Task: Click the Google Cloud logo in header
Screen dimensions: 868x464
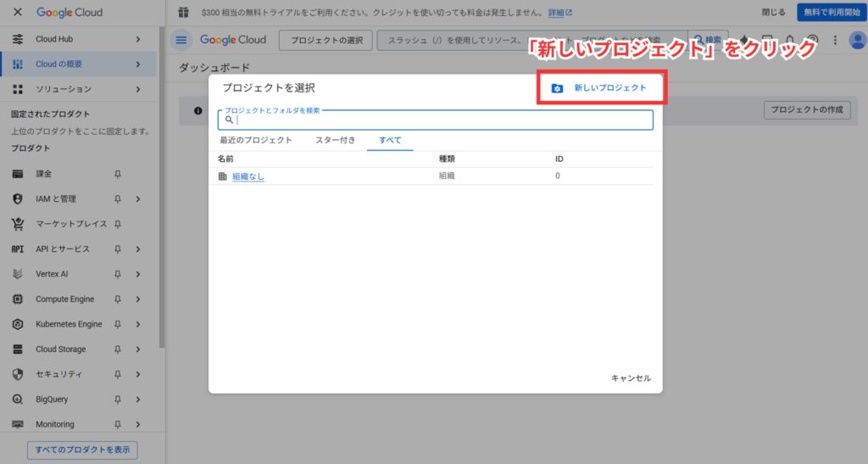Action: [233, 40]
